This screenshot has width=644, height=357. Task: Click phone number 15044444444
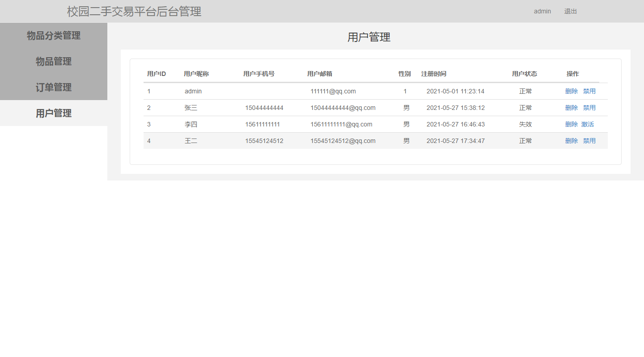[264, 108]
